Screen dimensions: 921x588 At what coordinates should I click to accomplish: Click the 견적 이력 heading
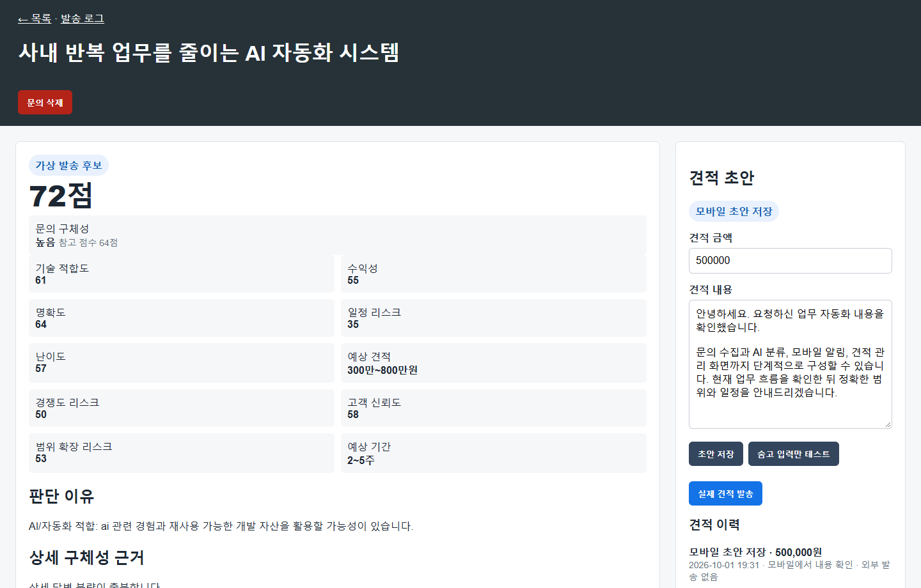[x=714, y=524]
